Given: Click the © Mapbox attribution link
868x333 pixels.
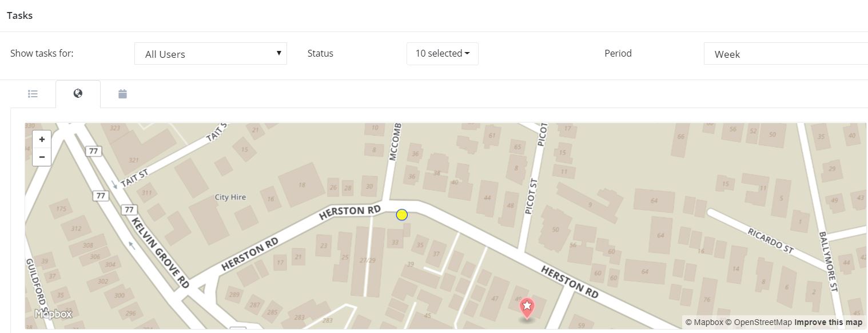Looking at the screenshot, I should [704, 322].
